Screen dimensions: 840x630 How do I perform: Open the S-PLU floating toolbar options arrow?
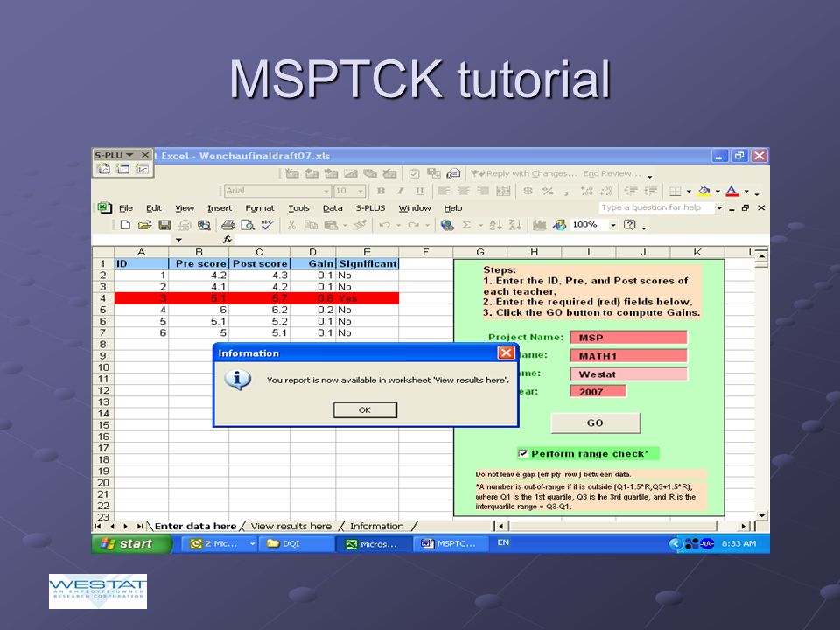tap(129, 155)
